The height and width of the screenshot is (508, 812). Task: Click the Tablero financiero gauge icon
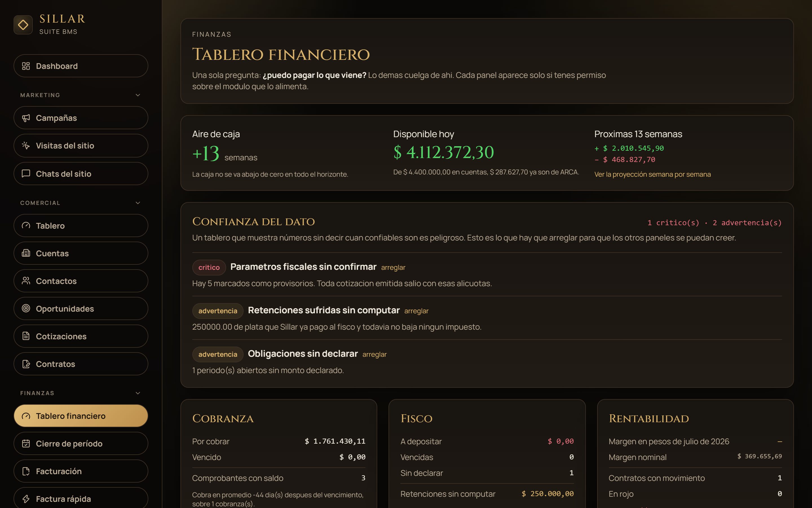(x=26, y=416)
